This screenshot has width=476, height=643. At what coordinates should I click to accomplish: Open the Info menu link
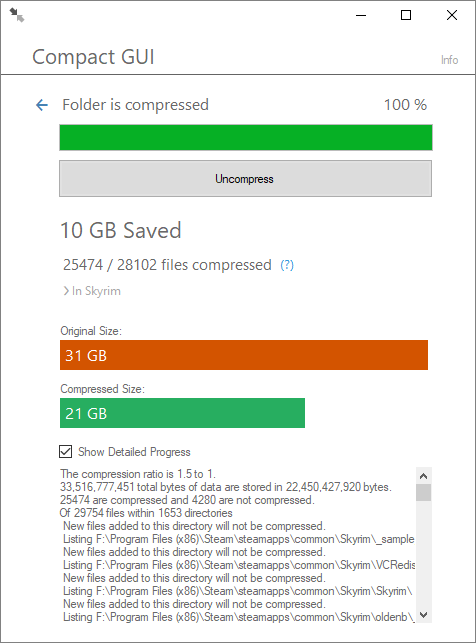point(449,60)
